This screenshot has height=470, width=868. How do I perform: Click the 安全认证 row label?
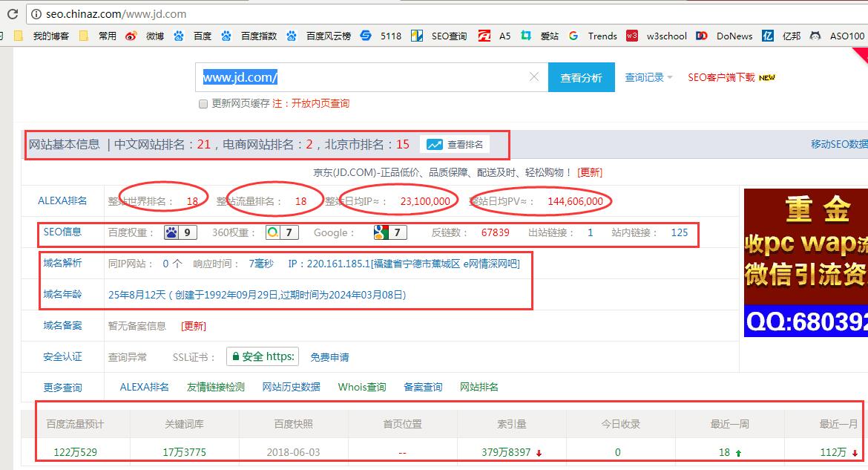(62, 356)
